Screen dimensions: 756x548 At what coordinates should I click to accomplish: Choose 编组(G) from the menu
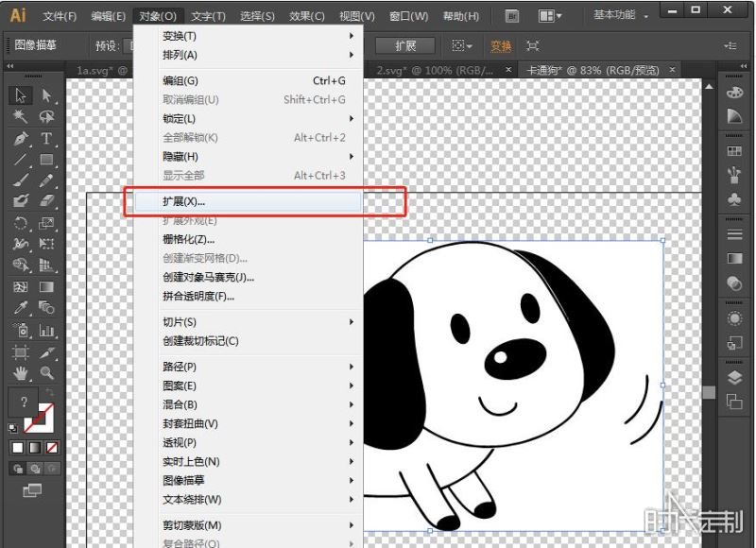tap(248, 81)
